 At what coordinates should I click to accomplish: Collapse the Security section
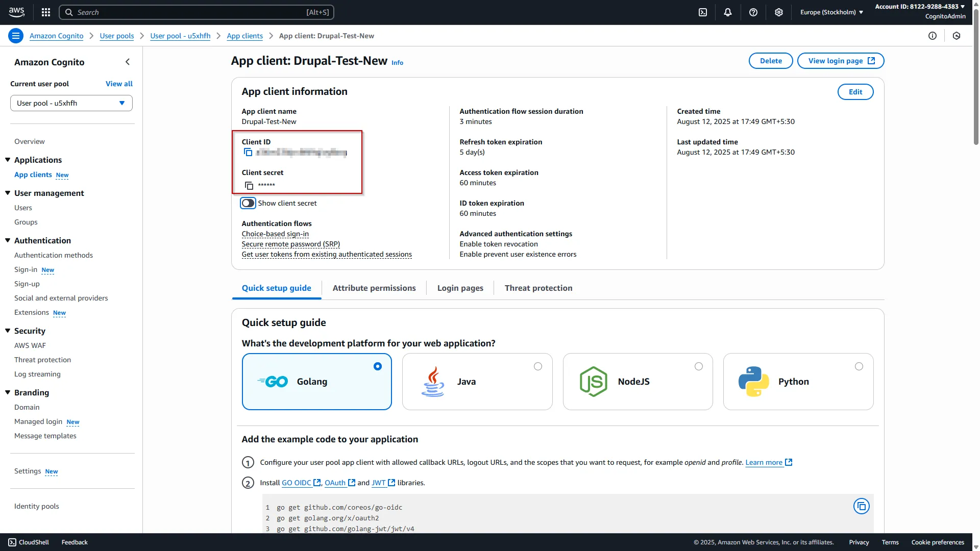pos(8,331)
